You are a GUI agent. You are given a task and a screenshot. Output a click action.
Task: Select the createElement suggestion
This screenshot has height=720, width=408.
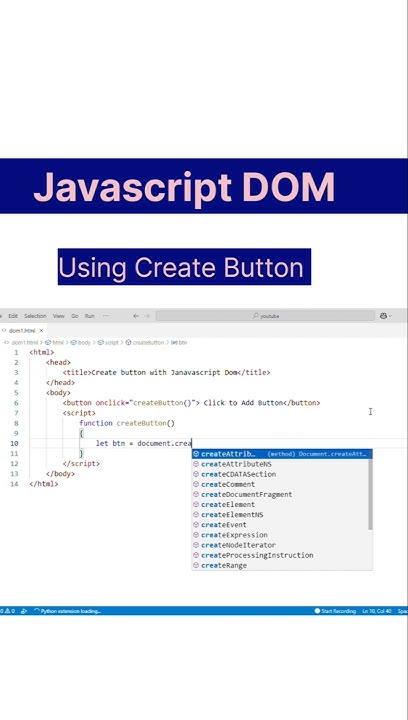(x=280, y=505)
